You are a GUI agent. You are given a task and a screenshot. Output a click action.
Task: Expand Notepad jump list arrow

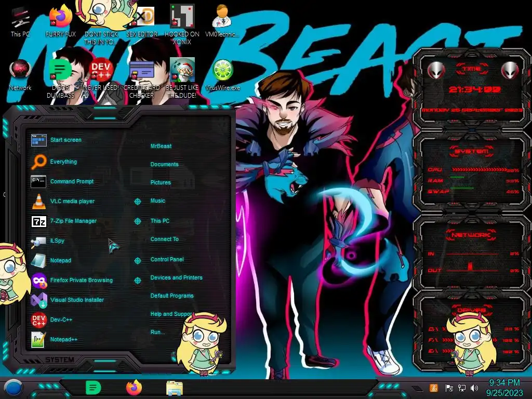pos(137,261)
